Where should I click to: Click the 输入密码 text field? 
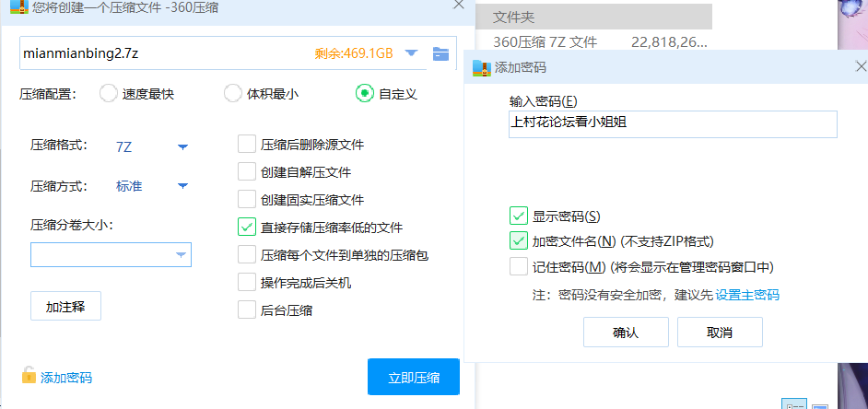(674, 124)
